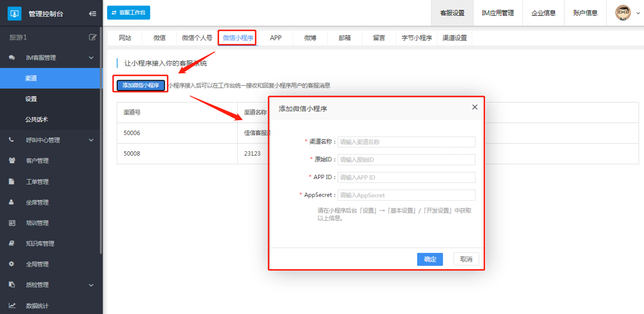Open 全局管理 gear settings item
The width and height of the screenshot is (644, 314).
tap(37, 264)
